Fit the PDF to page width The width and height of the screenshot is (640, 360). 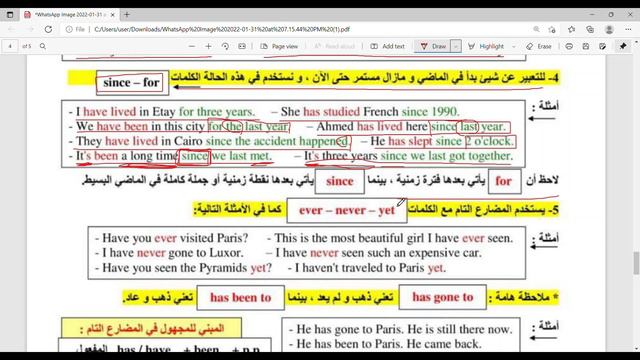pos(242,47)
